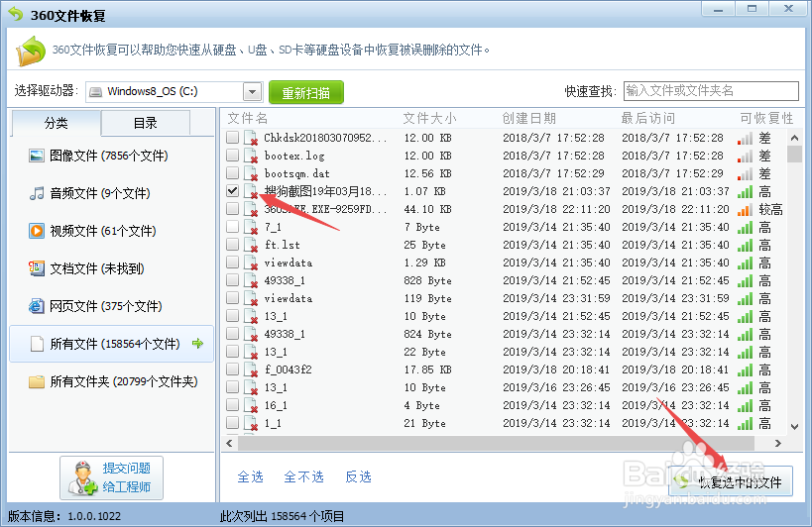Check the ft.lst file checkbox

point(233,244)
